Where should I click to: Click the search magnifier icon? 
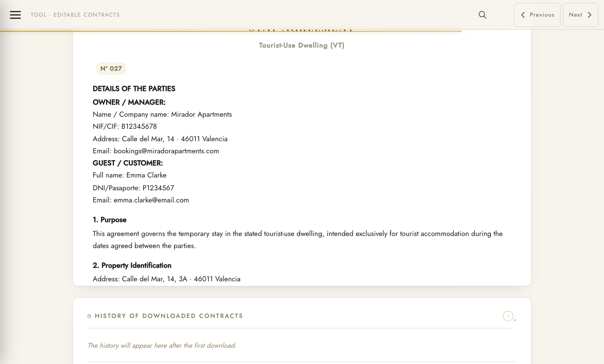[x=482, y=15]
